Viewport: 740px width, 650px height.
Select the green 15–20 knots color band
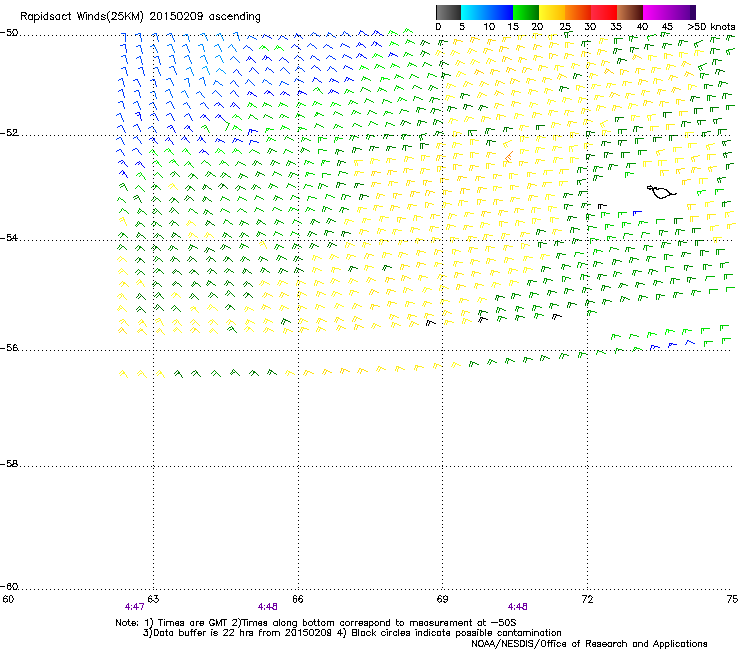click(526, 12)
